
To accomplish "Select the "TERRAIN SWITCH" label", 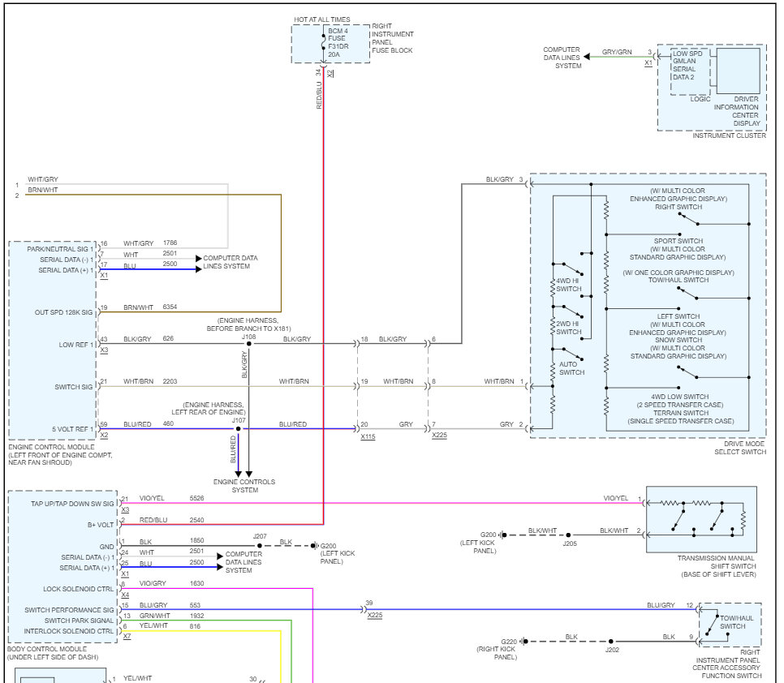I will [681, 413].
